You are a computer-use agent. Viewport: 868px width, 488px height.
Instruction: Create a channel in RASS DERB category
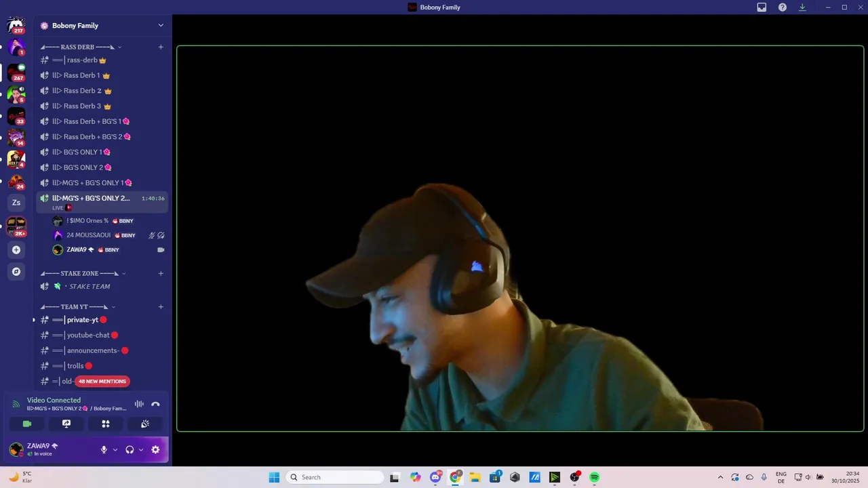point(161,47)
